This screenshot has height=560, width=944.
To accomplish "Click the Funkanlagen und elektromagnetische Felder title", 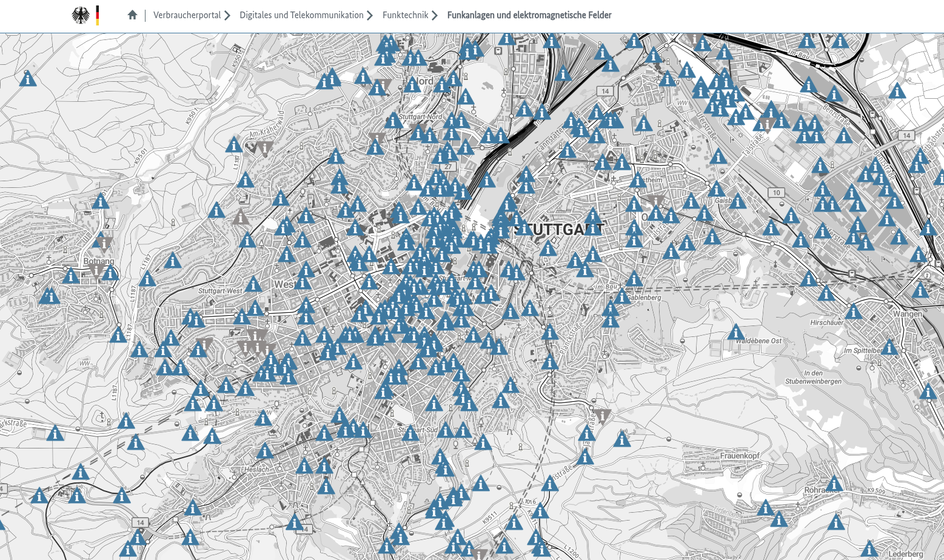I will [x=529, y=15].
